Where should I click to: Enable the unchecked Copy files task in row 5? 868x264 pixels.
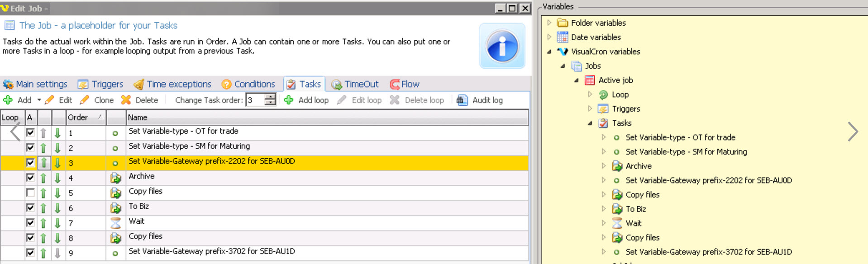click(30, 193)
